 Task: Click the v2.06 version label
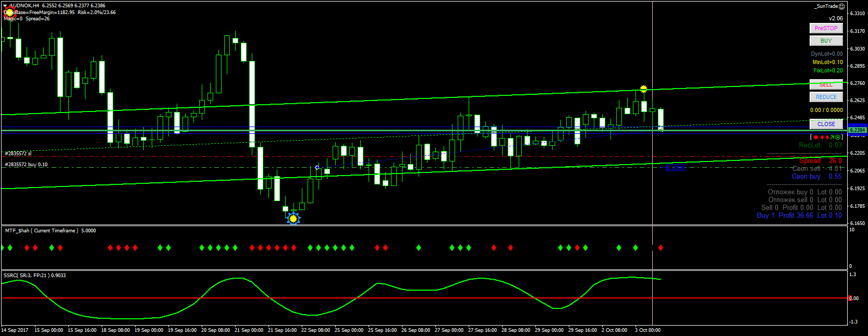pyautogui.click(x=836, y=18)
